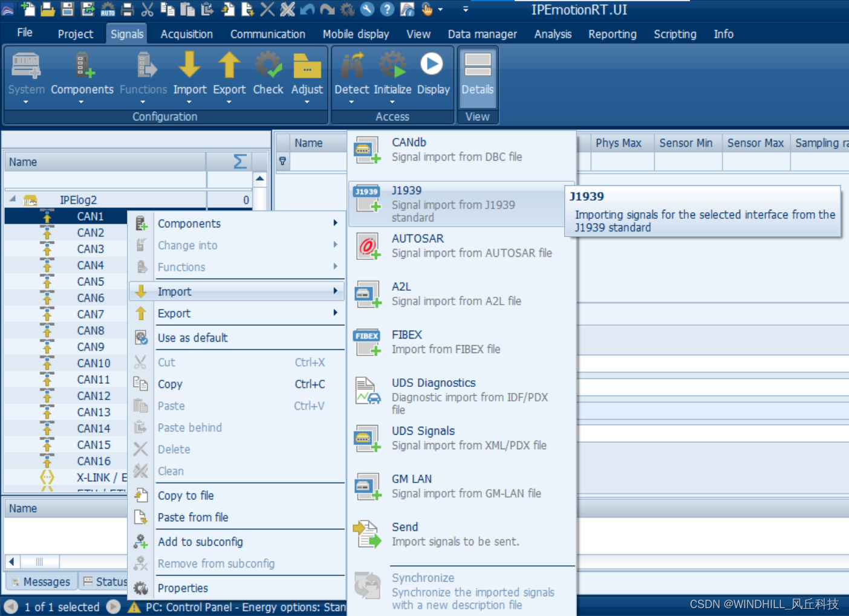Select CAN1 in the tree
Viewport: 849px width, 616px height.
tap(90, 216)
